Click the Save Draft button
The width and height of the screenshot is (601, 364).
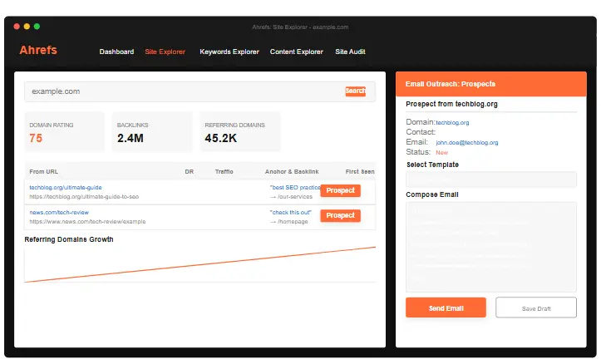[536, 307]
